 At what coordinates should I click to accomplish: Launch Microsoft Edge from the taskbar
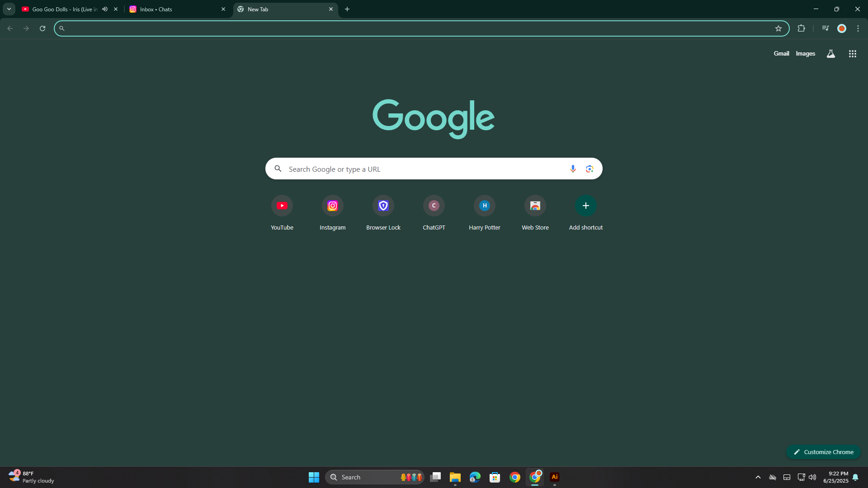[x=475, y=477]
